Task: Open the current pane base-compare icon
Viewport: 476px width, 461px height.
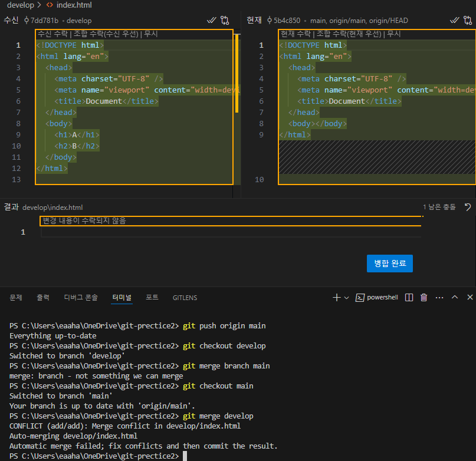Action: click(x=468, y=20)
